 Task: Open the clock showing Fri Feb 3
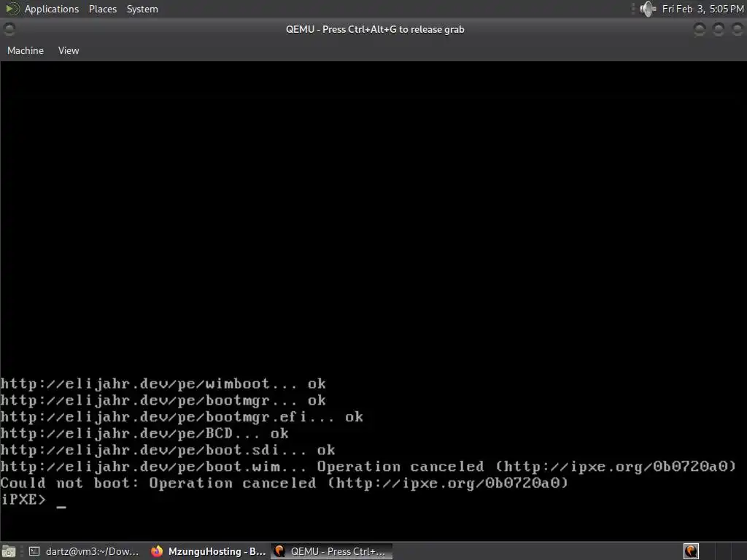tap(703, 9)
